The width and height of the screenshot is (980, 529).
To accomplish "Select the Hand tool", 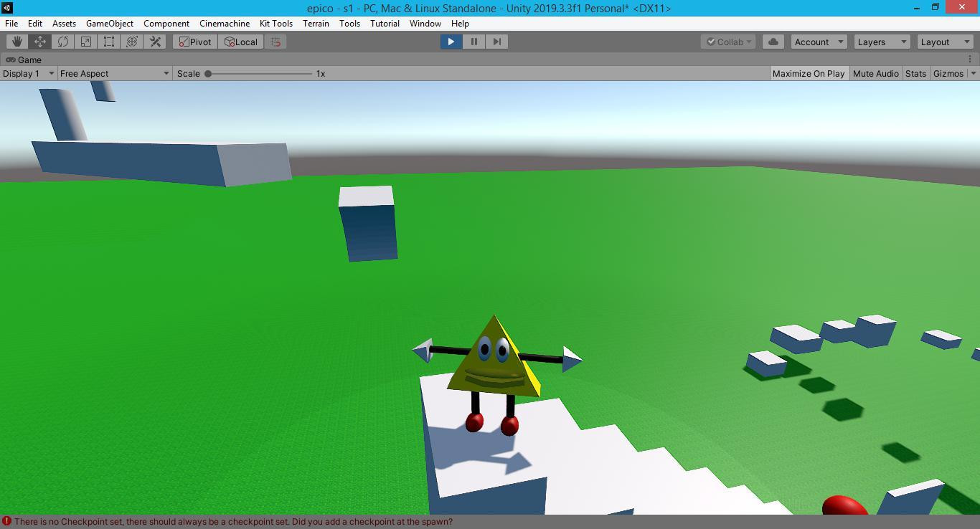I will pyautogui.click(x=17, y=42).
